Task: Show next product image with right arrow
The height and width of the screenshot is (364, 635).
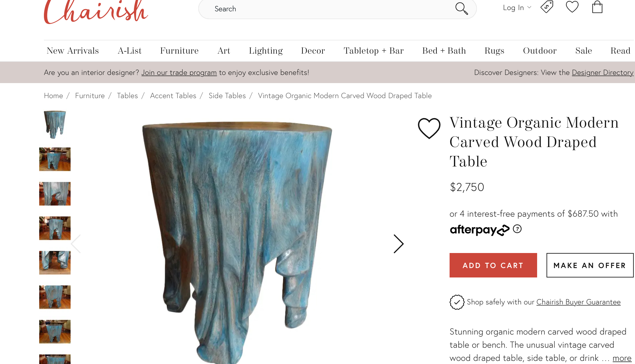Action: [x=398, y=244]
